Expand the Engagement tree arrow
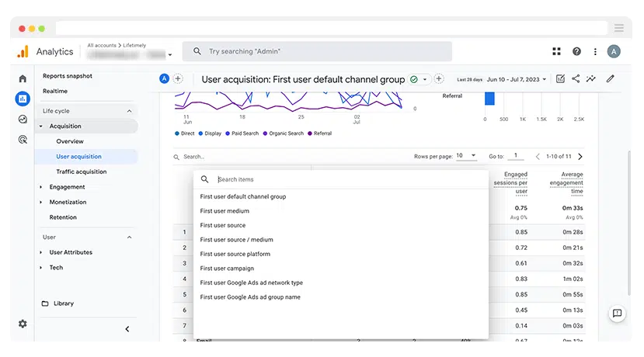 [x=41, y=187]
